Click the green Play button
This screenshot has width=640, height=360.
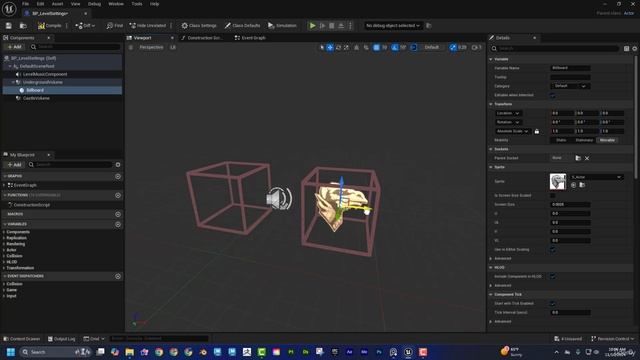coord(312,25)
